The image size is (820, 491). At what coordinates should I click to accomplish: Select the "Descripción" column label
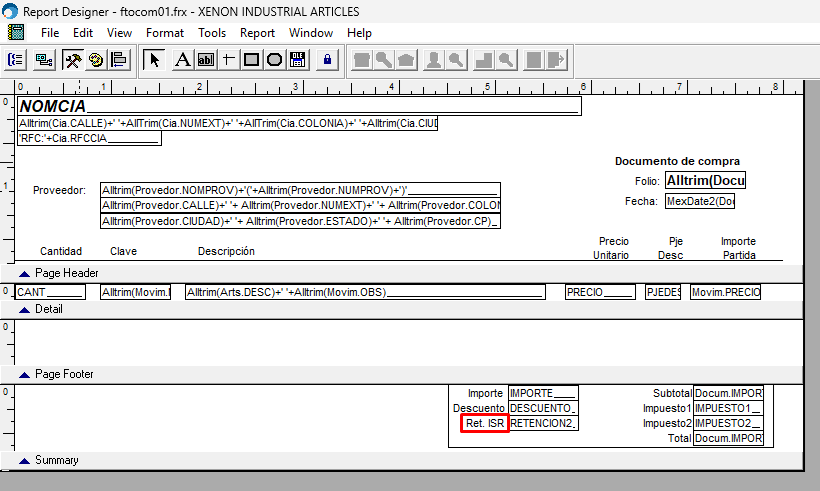pyautogui.click(x=226, y=252)
